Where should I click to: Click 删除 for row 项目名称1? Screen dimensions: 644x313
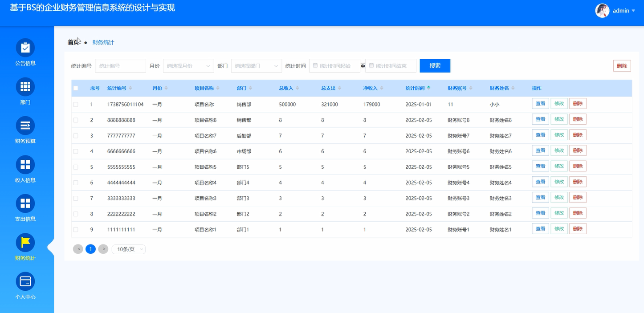tap(578, 228)
